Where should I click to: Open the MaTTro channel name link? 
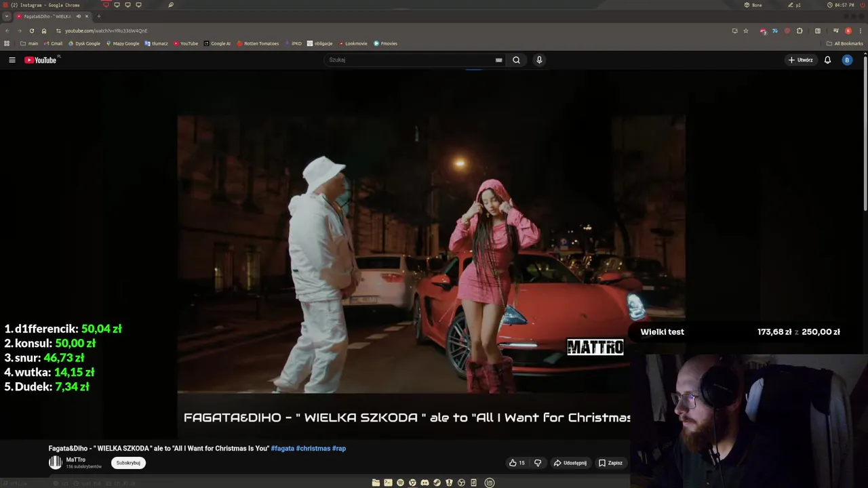(75, 460)
